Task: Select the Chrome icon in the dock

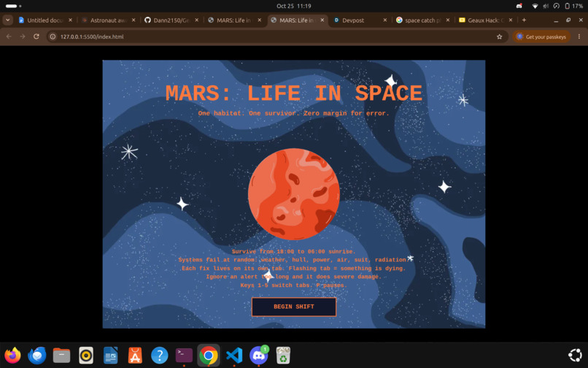Action: (209, 356)
